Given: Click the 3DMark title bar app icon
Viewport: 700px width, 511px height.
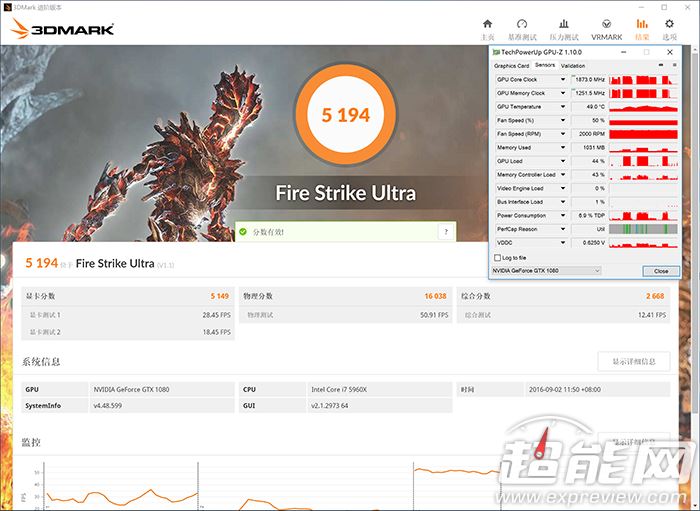Looking at the screenshot, I should [x=6, y=7].
